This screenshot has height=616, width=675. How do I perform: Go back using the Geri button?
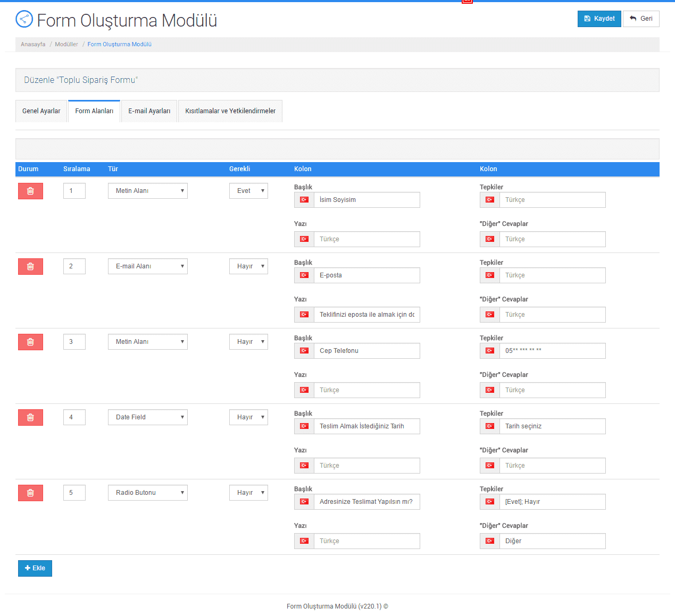641,19
